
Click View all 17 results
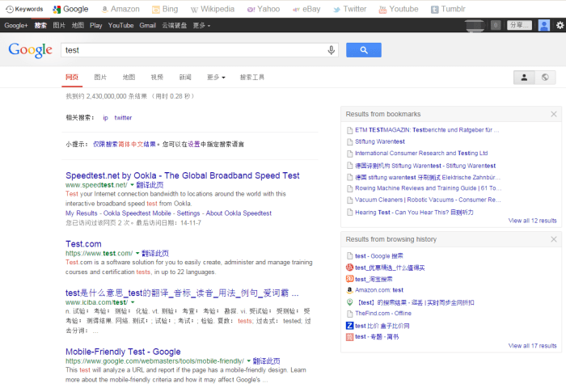pyautogui.click(x=532, y=346)
